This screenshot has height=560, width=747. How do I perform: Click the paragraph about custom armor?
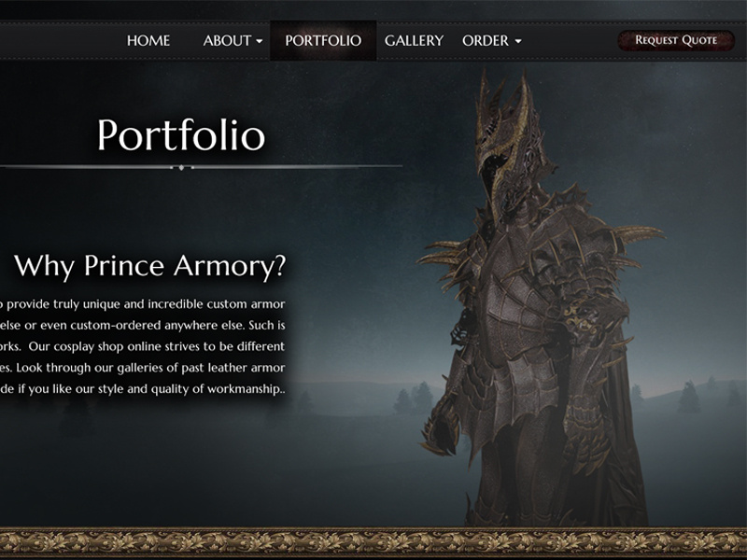pyautogui.click(x=143, y=346)
